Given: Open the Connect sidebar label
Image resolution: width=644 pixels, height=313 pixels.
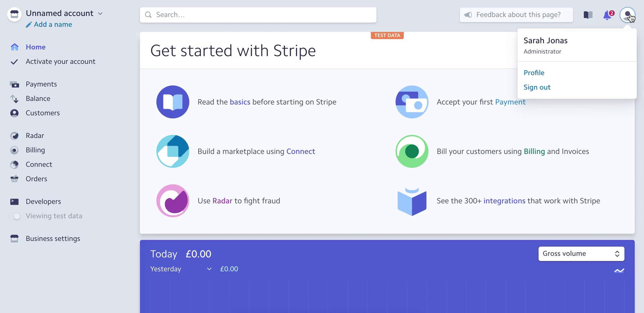Looking at the screenshot, I should tap(39, 165).
